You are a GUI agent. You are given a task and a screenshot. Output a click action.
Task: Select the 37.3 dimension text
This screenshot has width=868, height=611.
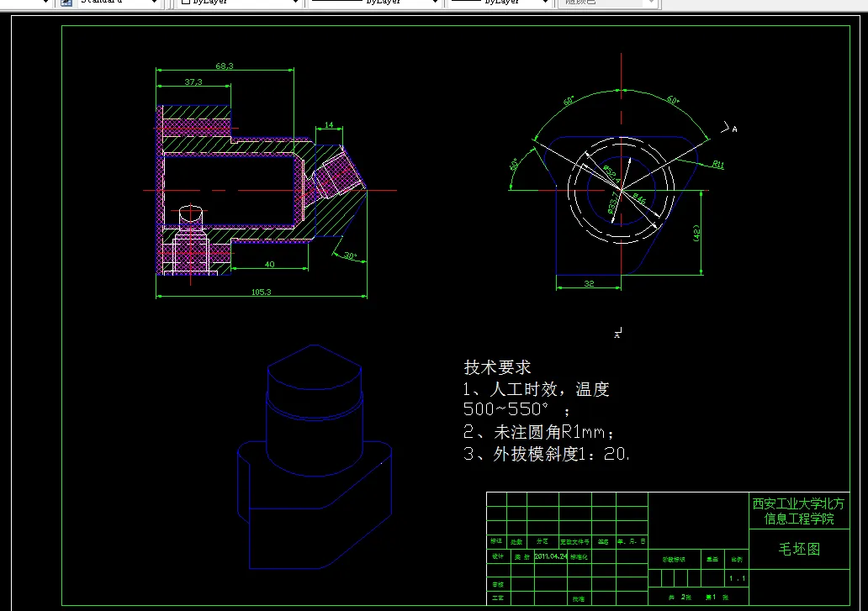tap(193, 82)
